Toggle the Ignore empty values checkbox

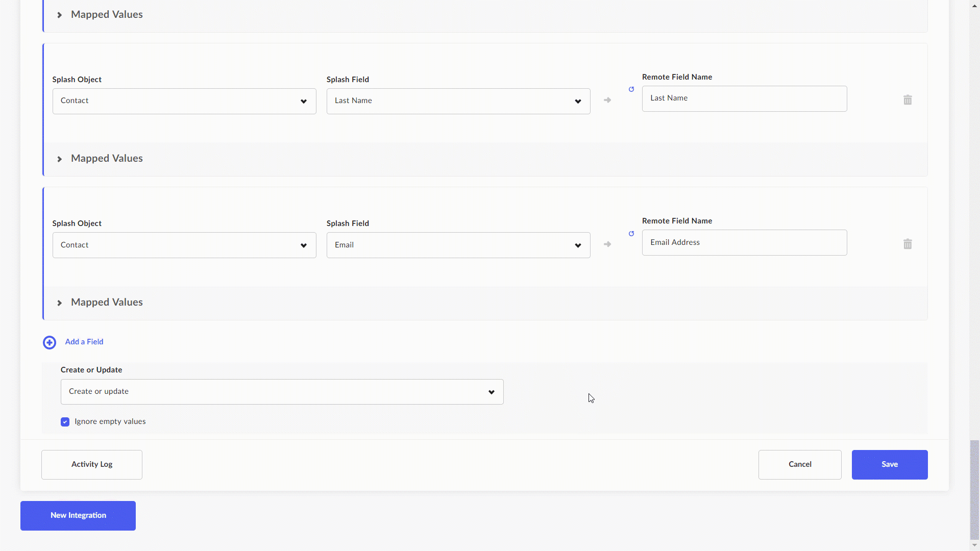point(65,422)
